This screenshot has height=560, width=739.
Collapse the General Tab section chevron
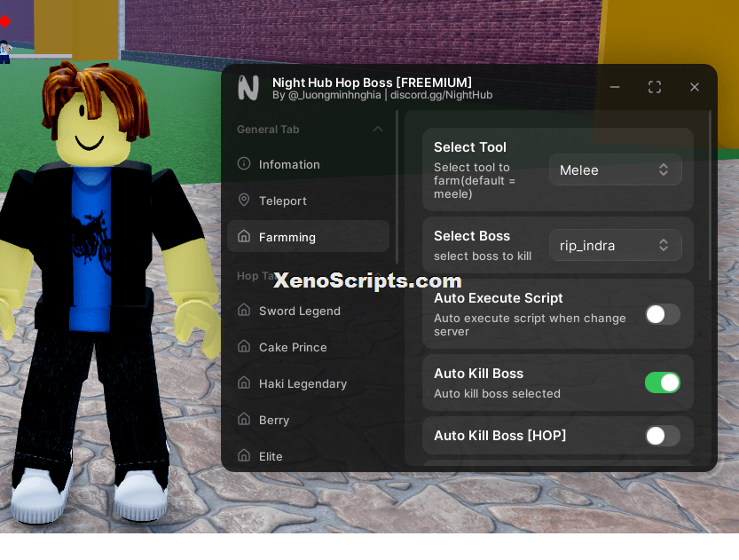pos(378,129)
